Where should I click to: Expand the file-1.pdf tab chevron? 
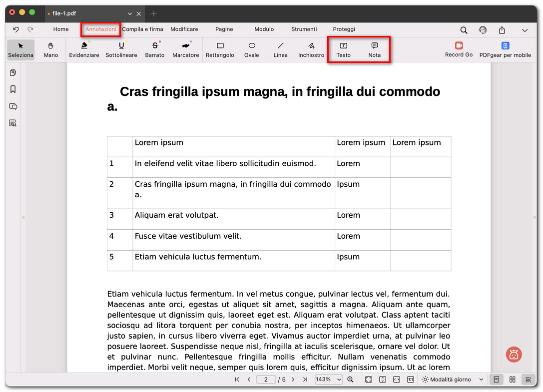pos(130,13)
